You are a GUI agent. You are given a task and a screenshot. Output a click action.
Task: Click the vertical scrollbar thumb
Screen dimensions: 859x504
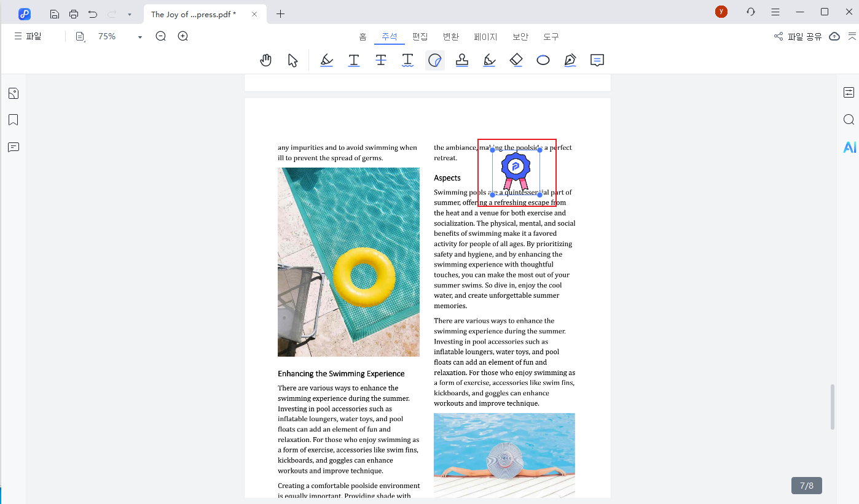click(833, 407)
